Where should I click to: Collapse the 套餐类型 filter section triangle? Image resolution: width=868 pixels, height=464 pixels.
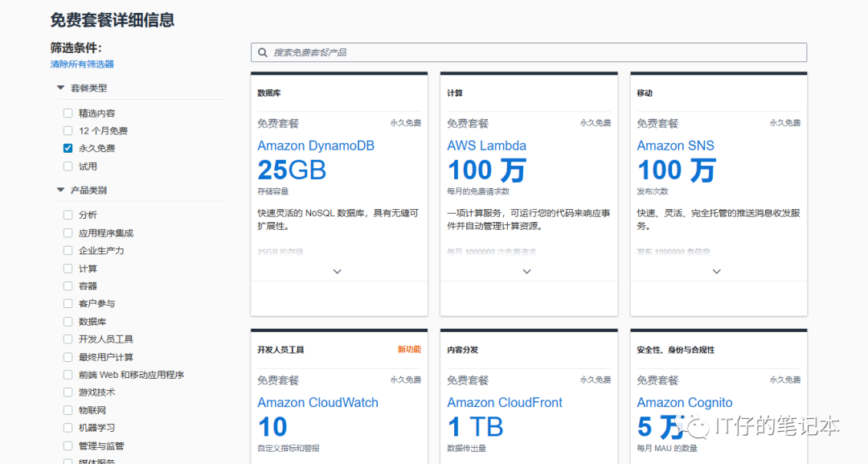pyautogui.click(x=60, y=88)
